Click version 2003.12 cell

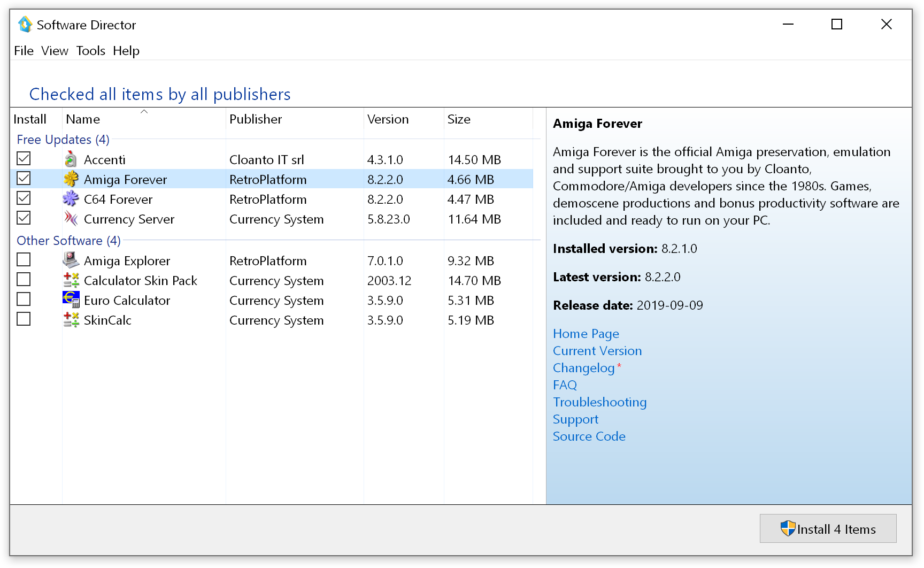(x=389, y=281)
